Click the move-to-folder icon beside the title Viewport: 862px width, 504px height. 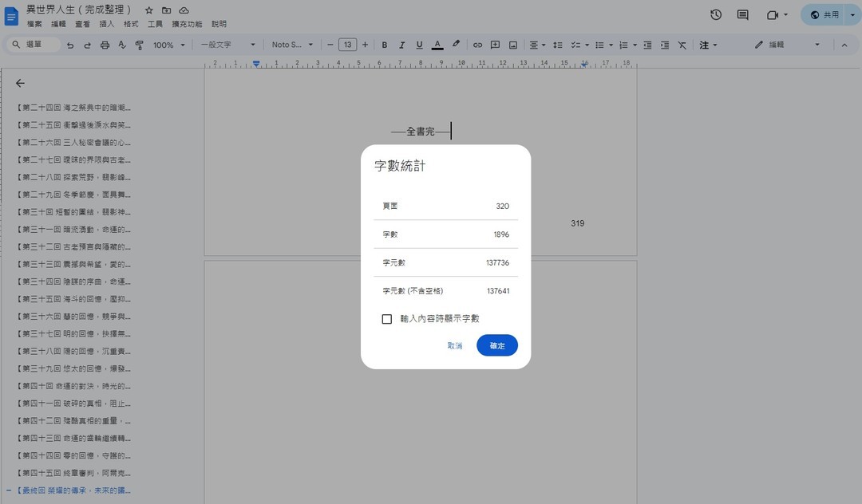click(x=167, y=10)
